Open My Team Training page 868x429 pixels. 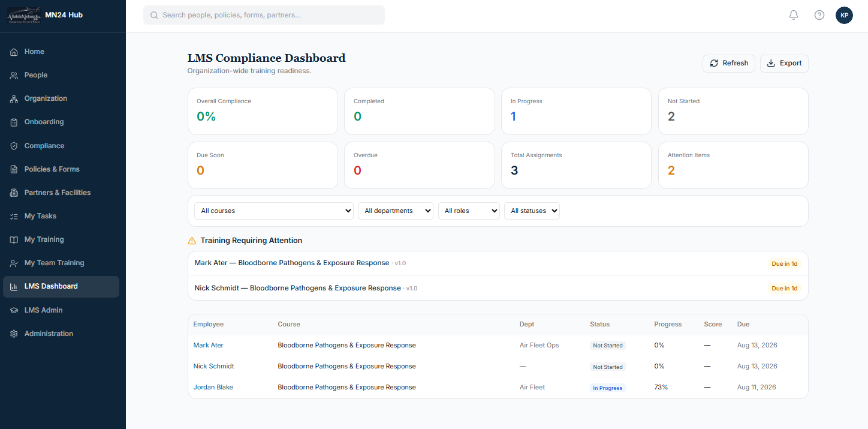pos(61,263)
